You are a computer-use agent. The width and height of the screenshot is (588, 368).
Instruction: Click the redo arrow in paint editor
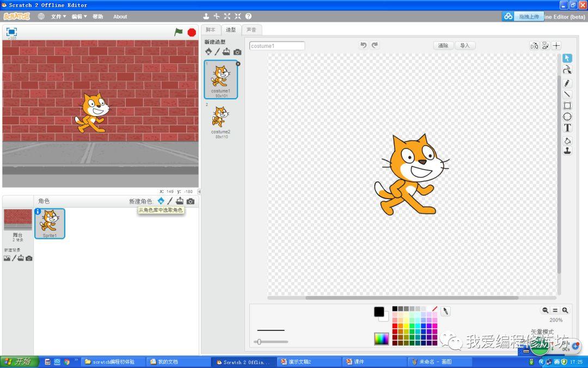point(375,45)
